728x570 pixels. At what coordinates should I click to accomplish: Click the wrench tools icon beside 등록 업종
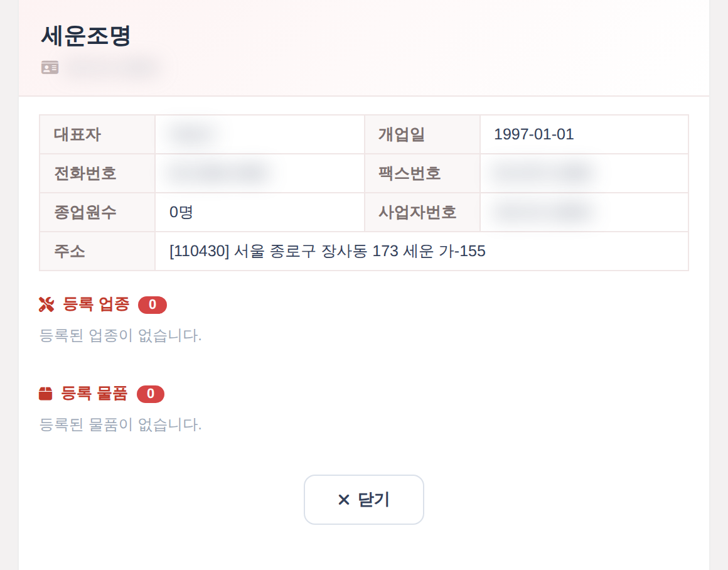(x=46, y=304)
